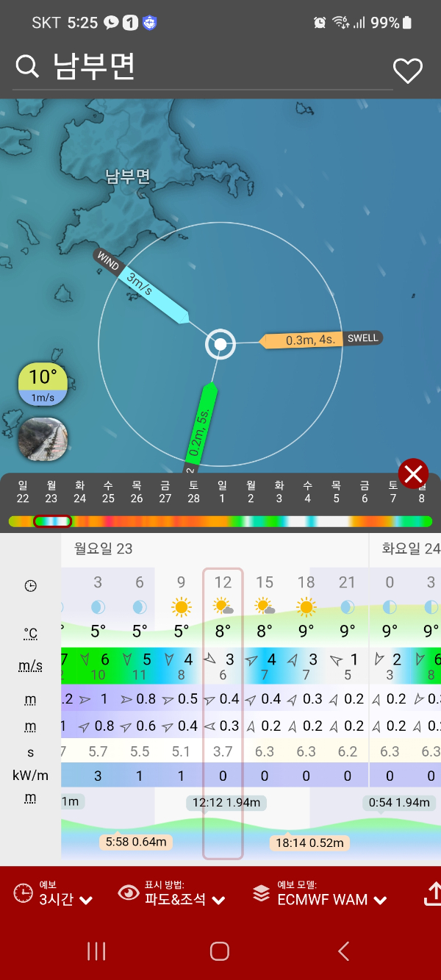Select day 수 25 in the timeline
This screenshot has width=441, height=980.
coord(108,492)
